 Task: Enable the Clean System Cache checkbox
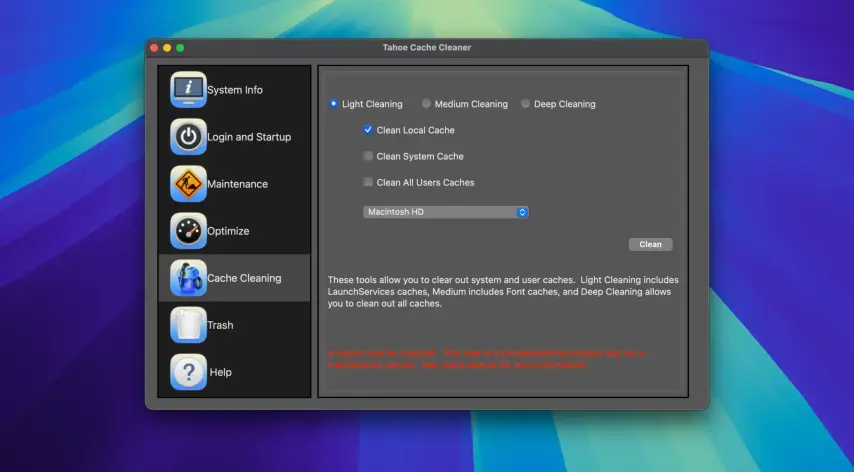(368, 156)
